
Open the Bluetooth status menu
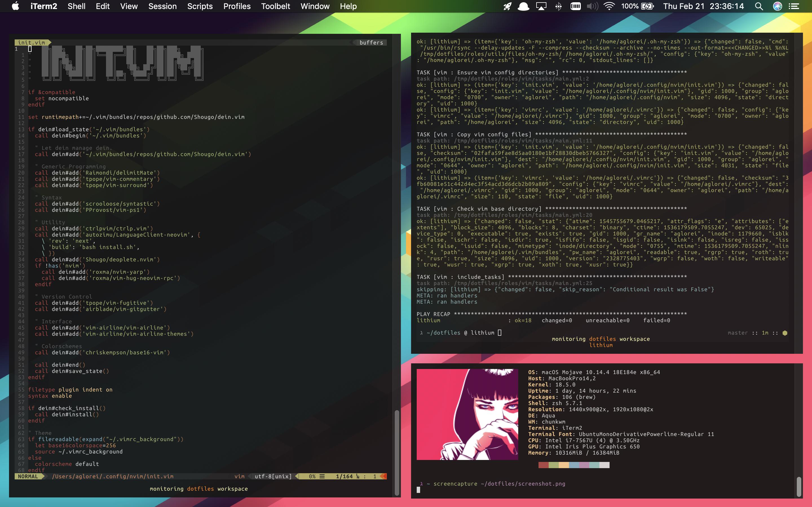pos(558,6)
